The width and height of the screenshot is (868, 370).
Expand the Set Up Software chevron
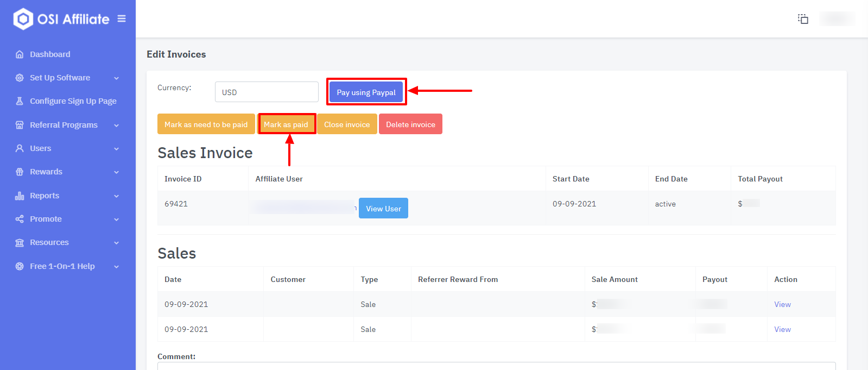point(116,78)
